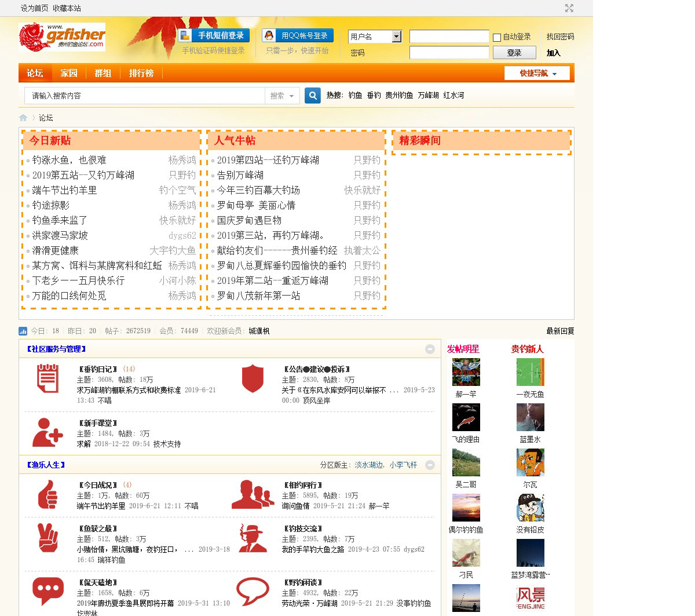Click the 用QQ帐号登录 button

click(298, 35)
